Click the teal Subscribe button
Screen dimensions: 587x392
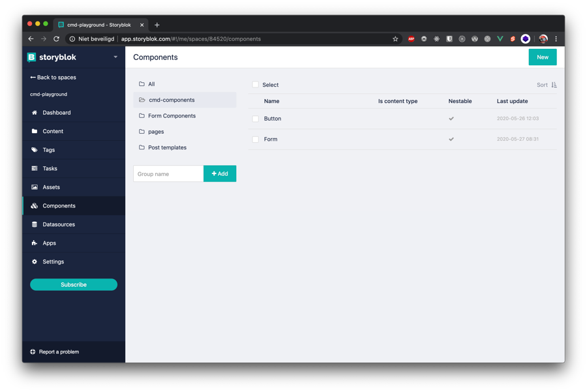(73, 284)
